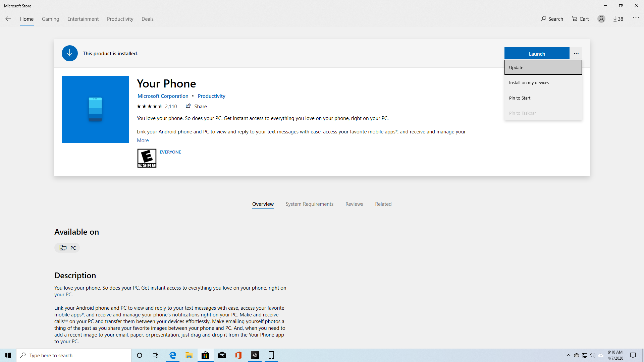
Task: Open Visual Studio icon in taskbar
Action: pyautogui.click(x=255, y=355)
